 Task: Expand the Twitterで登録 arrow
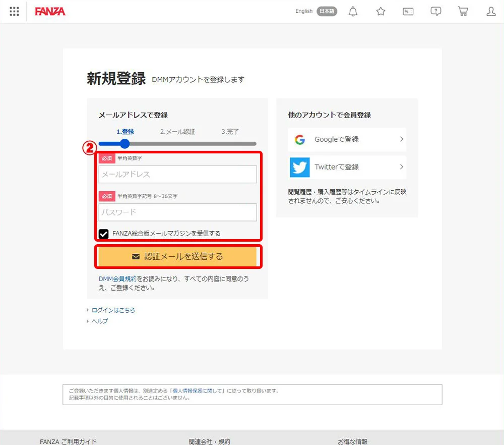click(x=401, y=167)
